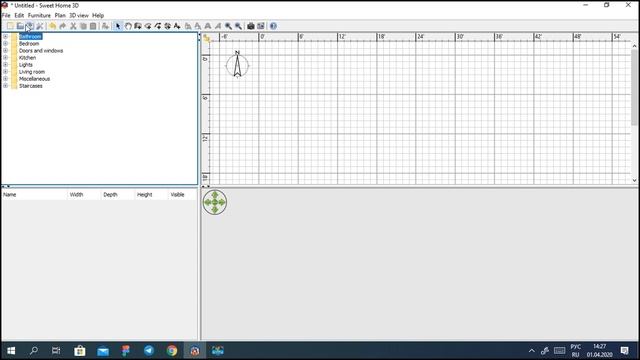Click the Create video icon

pos(261,26)
